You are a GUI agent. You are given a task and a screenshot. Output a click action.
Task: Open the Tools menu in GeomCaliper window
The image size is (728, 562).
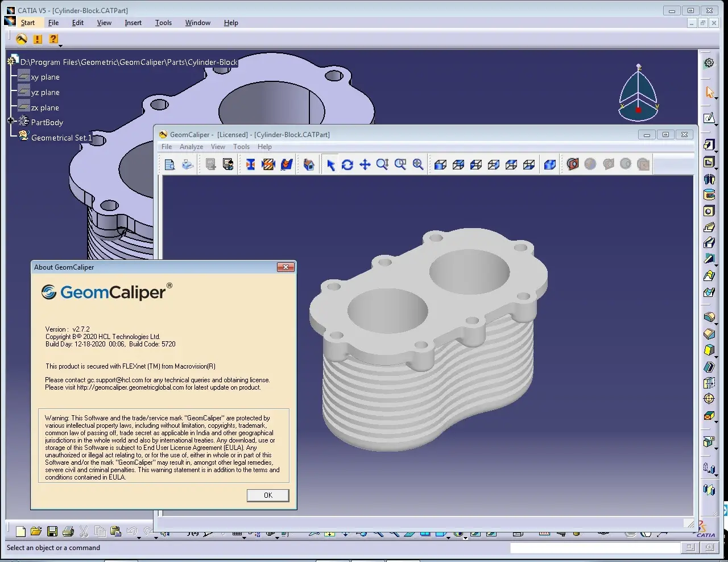[241, 147]
